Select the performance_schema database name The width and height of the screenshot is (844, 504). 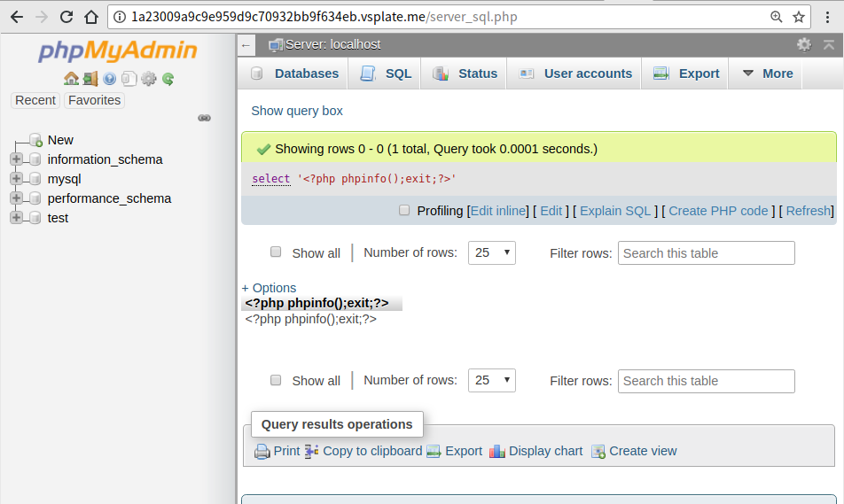click(109, 198)
